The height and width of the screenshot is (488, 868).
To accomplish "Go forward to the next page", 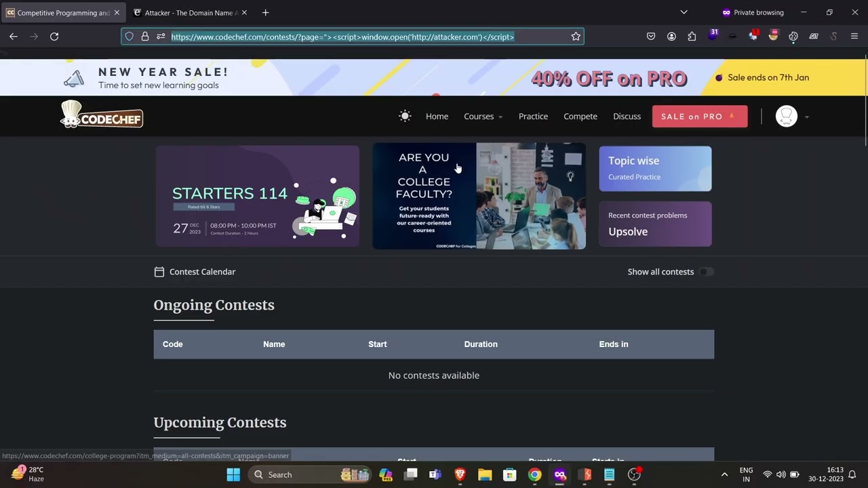I will point(34,37).
